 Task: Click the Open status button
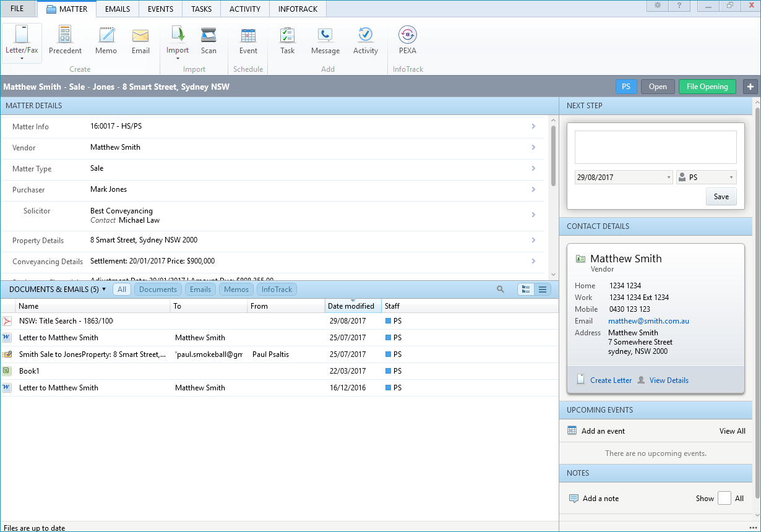(658, 87)
